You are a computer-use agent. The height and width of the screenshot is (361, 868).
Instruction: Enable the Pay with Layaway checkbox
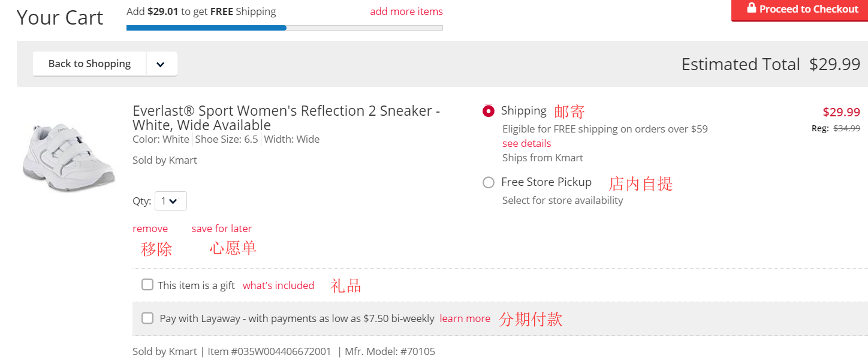pos(147,318)
